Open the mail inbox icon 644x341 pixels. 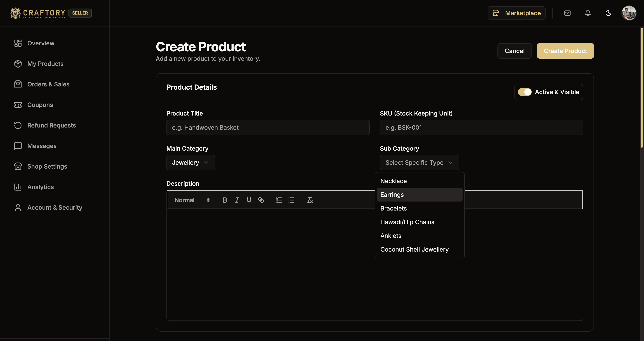567,13
